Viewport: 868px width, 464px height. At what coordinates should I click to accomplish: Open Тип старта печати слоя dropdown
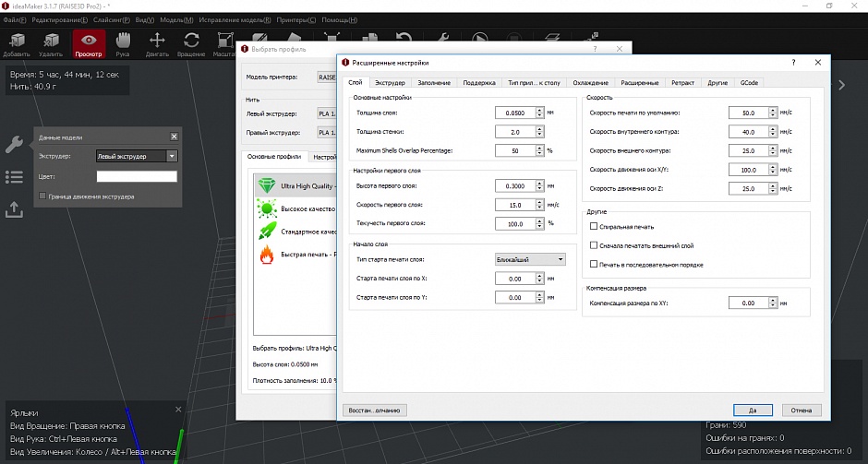point(530,259)
